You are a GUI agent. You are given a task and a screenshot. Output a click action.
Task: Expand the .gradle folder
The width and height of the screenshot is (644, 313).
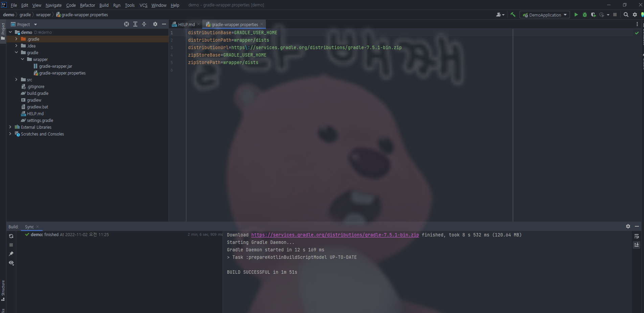16,39
